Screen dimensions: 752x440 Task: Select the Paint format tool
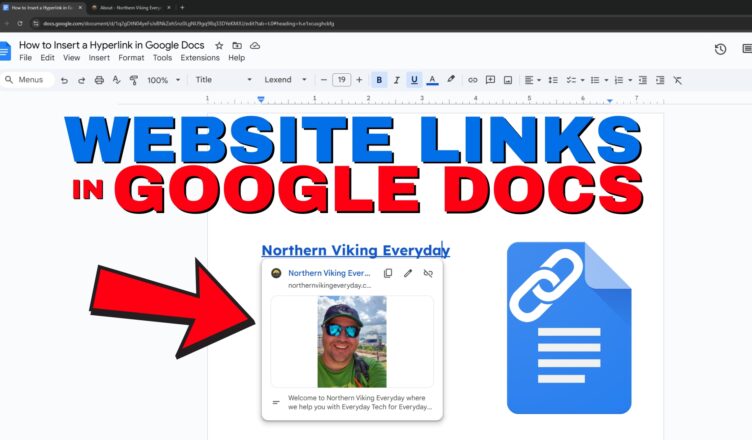(x=134, y=80)
